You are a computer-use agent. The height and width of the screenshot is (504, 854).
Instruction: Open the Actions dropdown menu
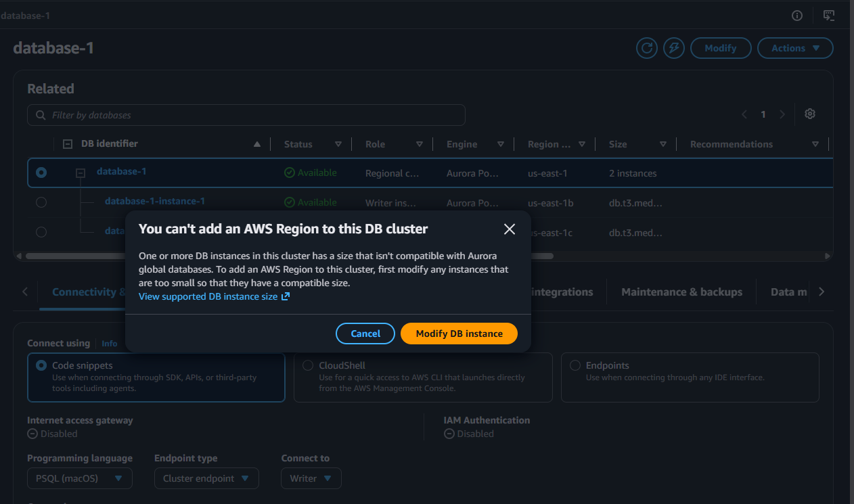point(795,48)
